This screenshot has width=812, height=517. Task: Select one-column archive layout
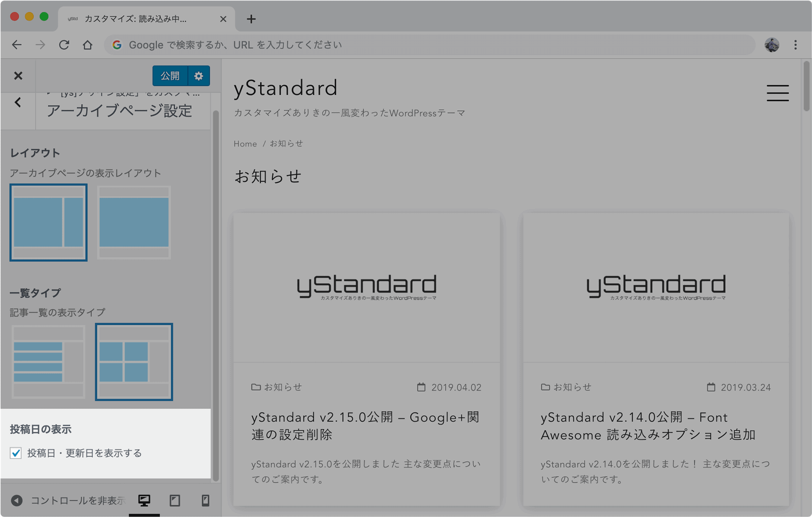pyautogui.click(x=134, y=222)
